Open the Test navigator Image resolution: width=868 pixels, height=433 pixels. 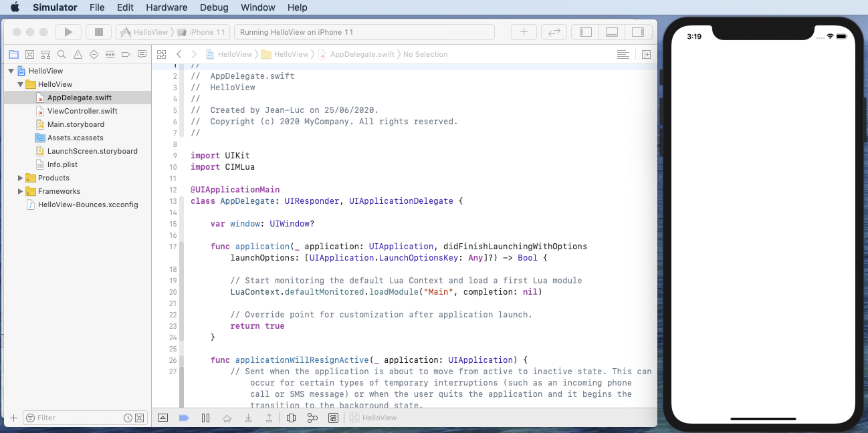coord(94,54)
